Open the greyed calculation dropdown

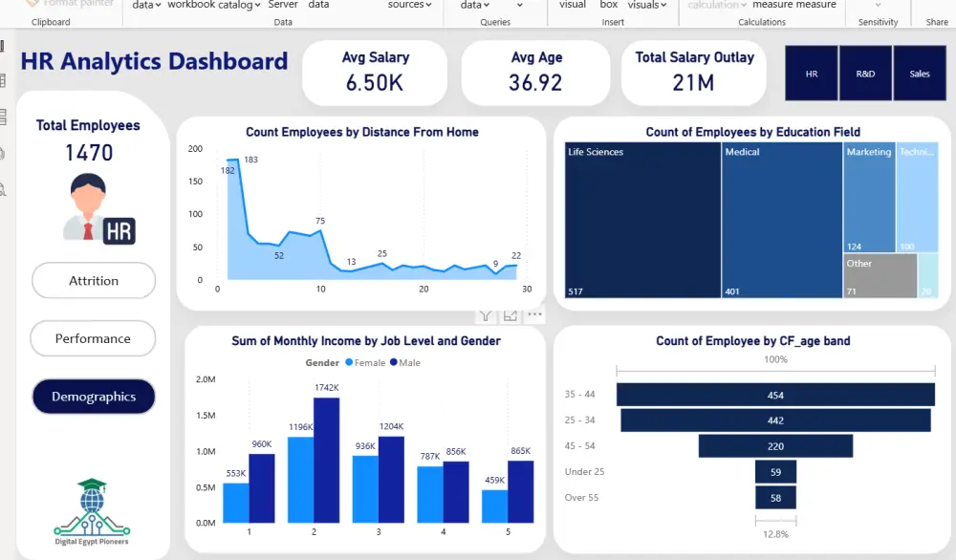717,5
